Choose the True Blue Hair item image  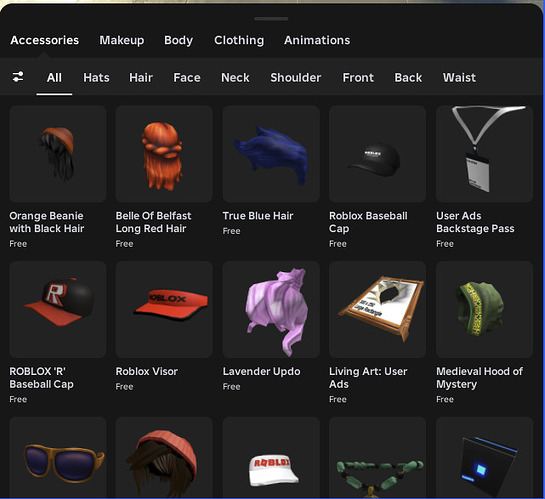pos(271,154)
